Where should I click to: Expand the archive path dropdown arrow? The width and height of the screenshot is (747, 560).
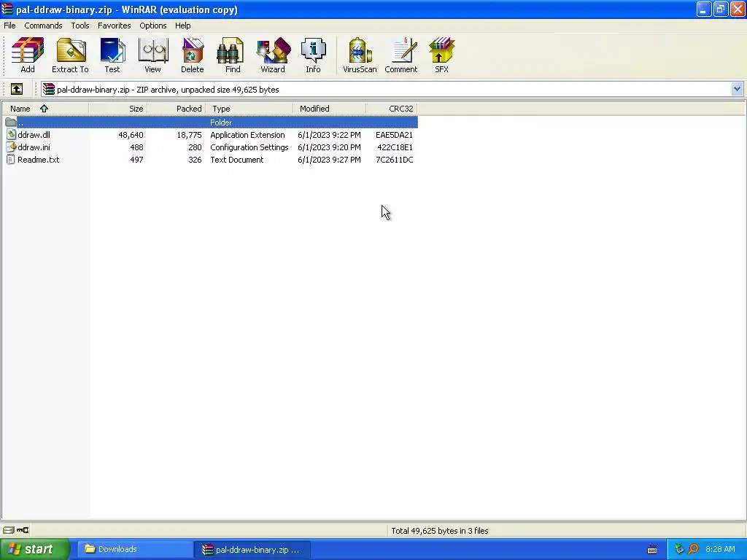(737, 89)
